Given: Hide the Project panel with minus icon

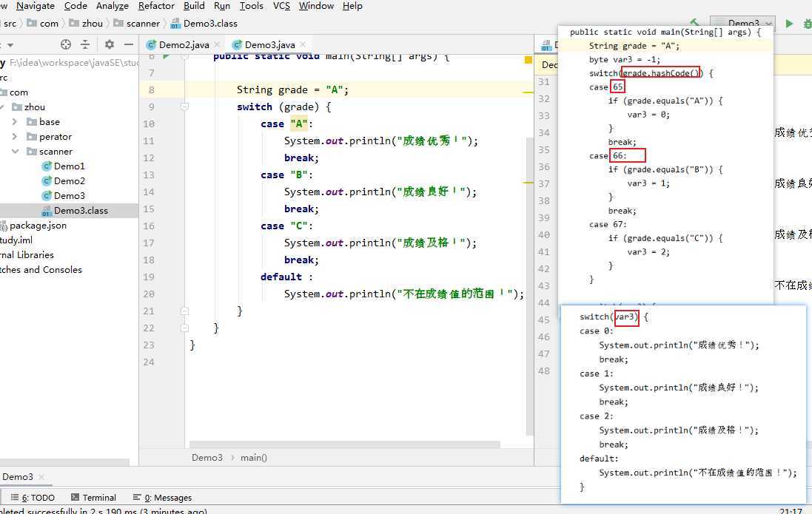Looking at the screenshot, I should point(129,44).
